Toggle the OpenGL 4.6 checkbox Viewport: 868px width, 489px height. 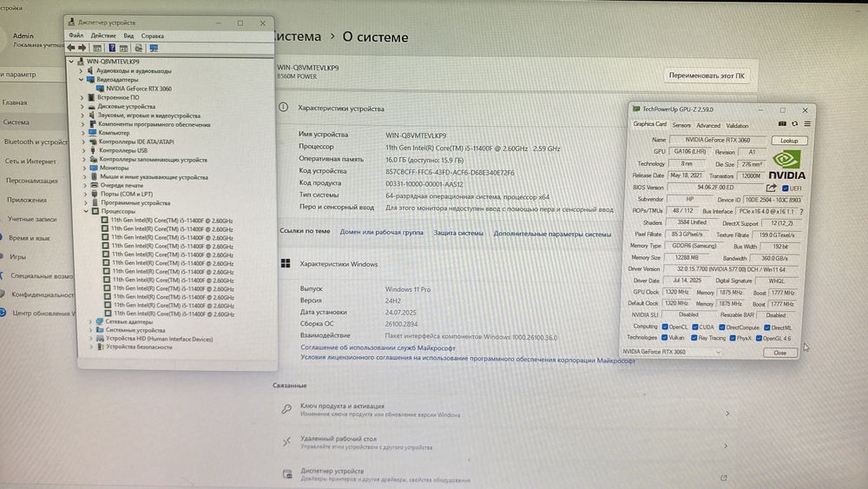point(759,339)
